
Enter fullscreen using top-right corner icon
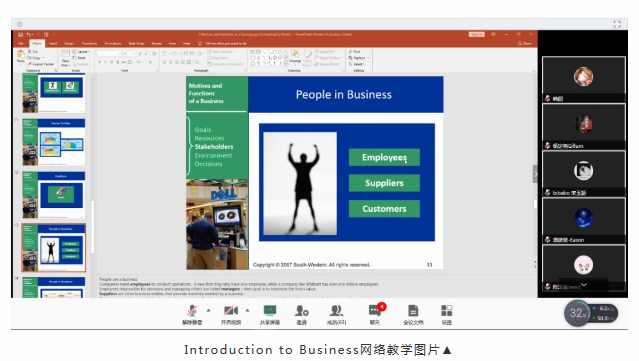pos(617,24)
